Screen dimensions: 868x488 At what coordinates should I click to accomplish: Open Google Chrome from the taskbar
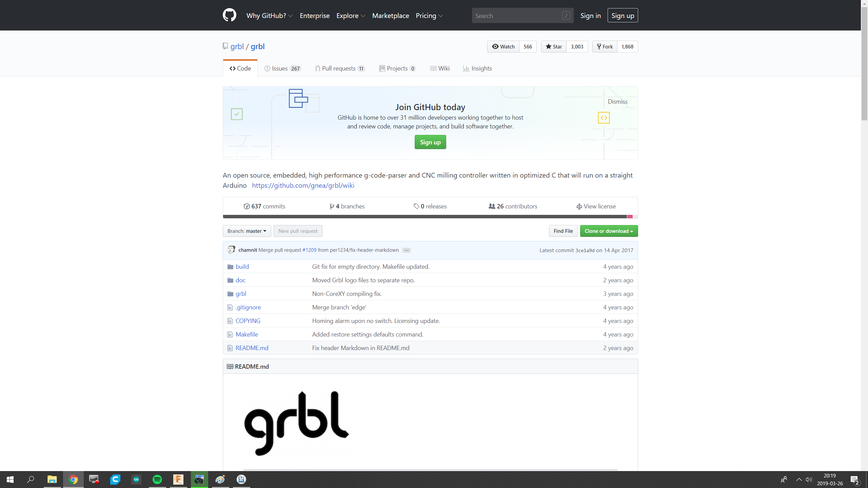(73, 479)
